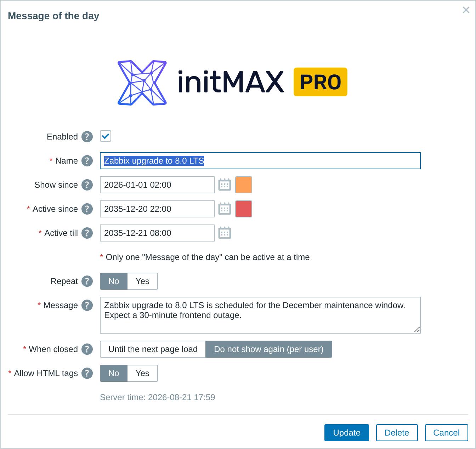Click the 'Only one "Message of the day"' note
The width and height of the screenshot is (476, 449).
coord(205,257)
